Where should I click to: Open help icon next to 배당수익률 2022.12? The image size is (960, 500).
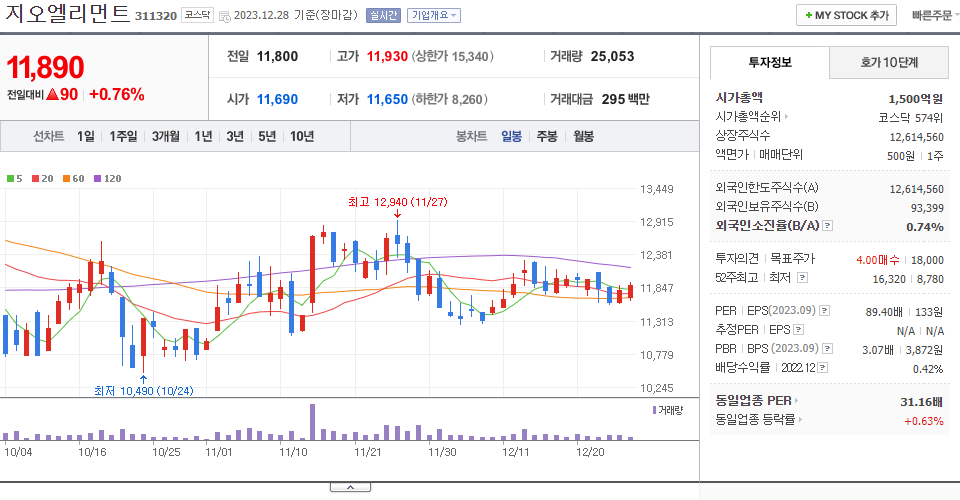823,368
